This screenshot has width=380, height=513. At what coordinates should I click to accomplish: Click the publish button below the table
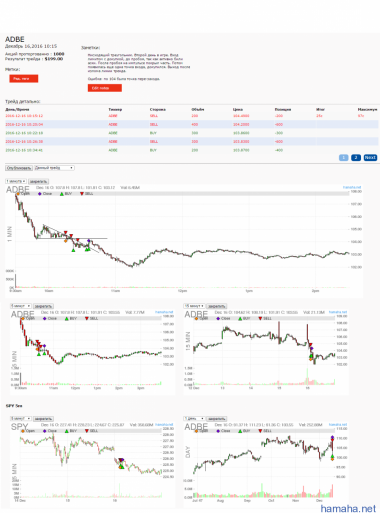19,168
